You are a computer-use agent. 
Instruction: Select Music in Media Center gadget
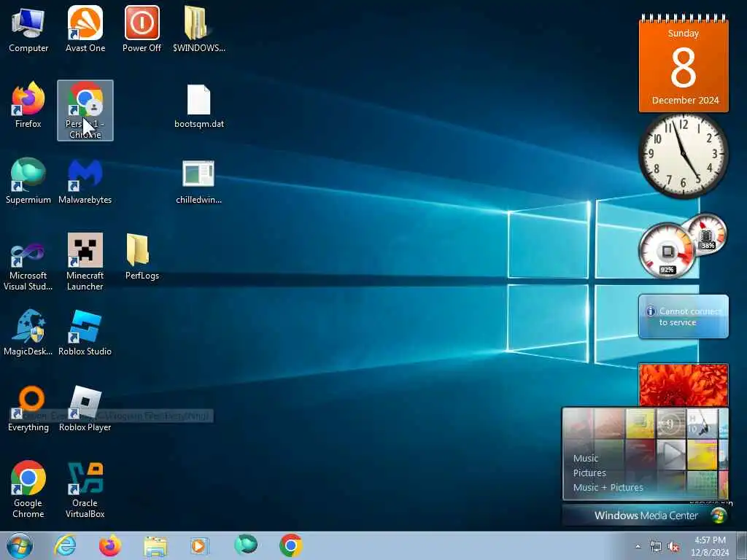point(586,458)
